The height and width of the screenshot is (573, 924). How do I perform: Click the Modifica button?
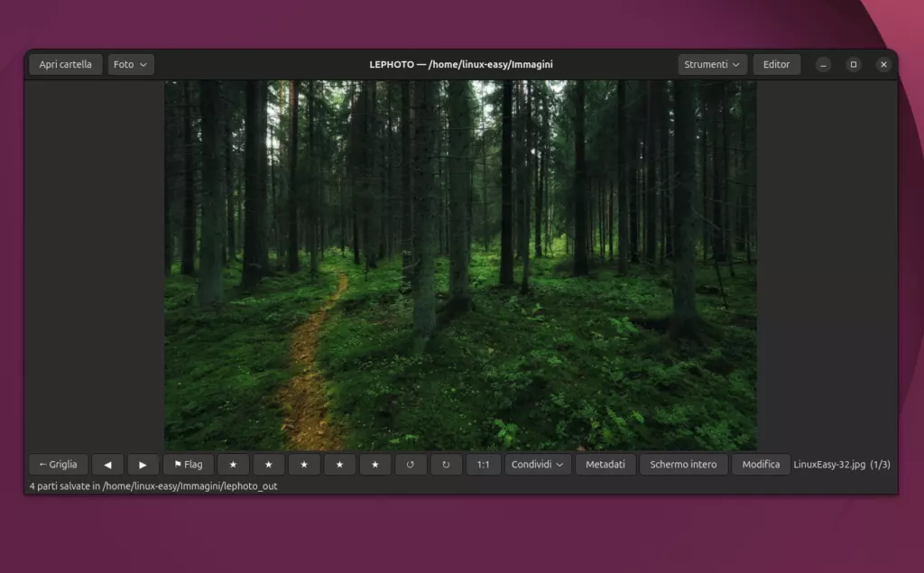[761, 465]
